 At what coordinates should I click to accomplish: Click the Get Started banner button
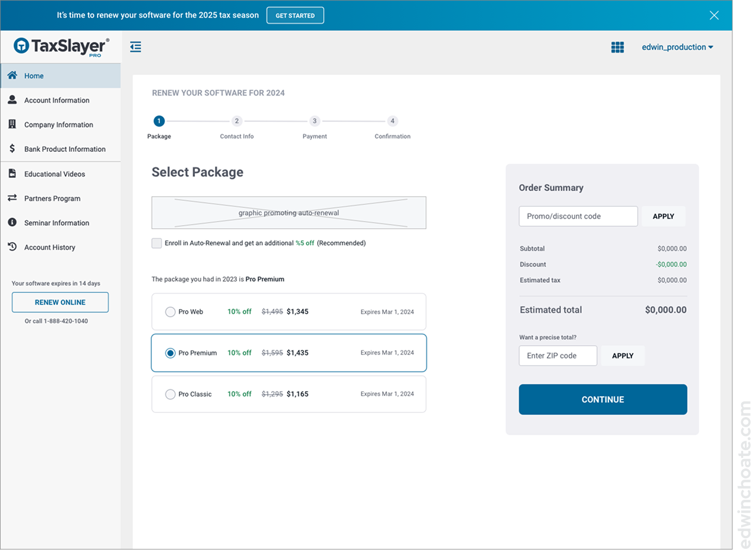click(x=295, y=15)
